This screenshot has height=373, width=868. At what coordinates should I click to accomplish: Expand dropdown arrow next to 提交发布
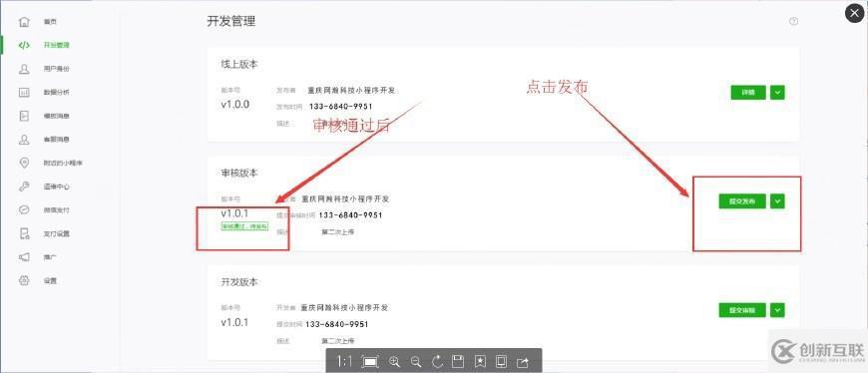tap(777, 201)
